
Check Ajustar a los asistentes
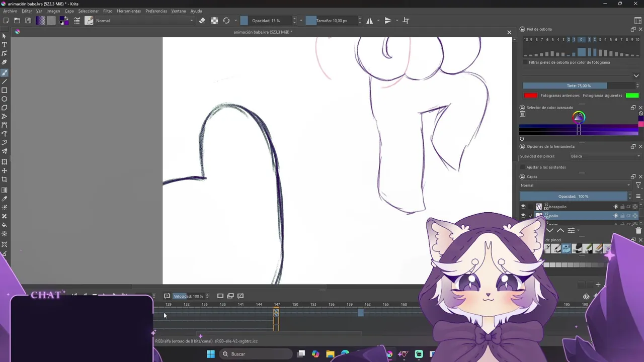pyautogui.click(x=523, y=167)
